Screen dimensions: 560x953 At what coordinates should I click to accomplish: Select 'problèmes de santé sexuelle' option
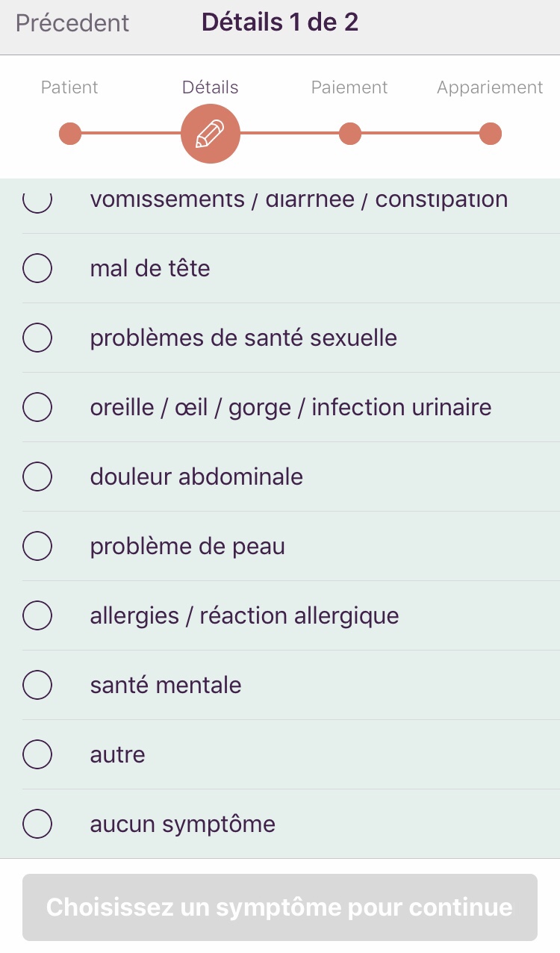(37, 338)
